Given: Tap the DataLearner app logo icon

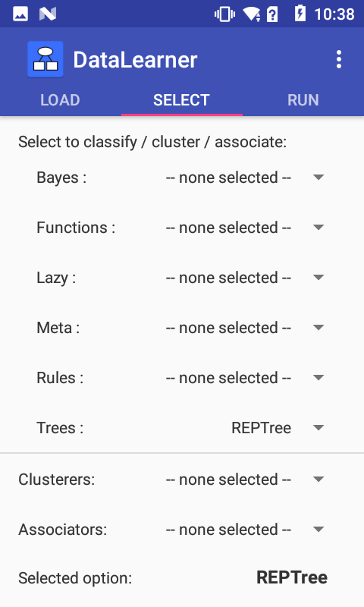Looking at the screenshot, I should point(45,60).
